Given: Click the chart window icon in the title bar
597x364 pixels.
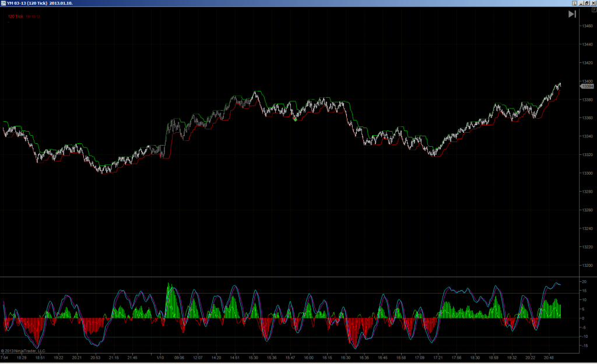Looking at the screenshot, I should pyautogui.click(x=3, y=3).
